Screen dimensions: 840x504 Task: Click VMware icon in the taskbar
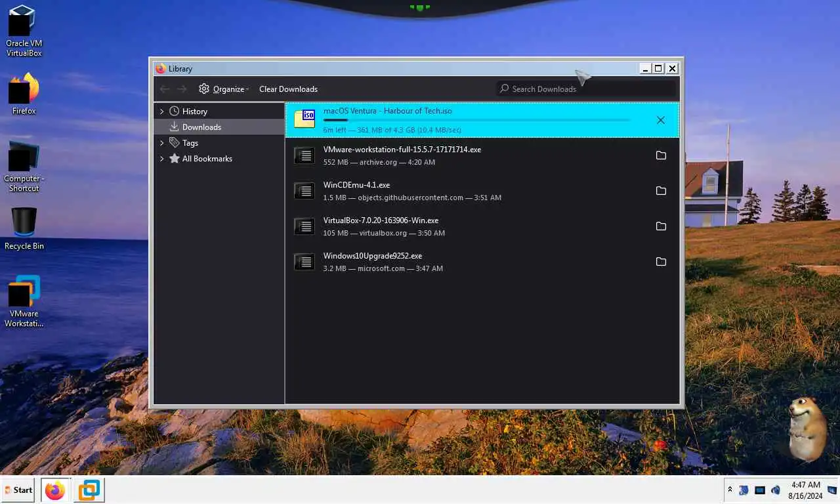tap(89, 490)
